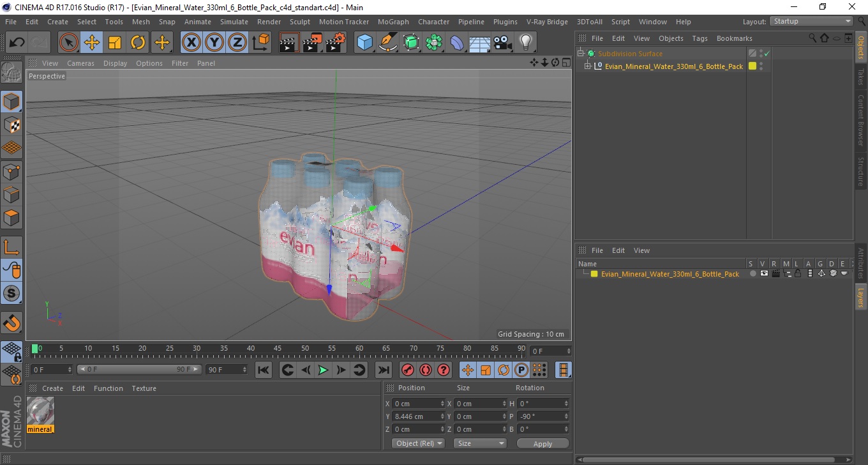This screenshot has width=868, height=465.
Task: Apply the coordinate changes
Action: coord(542,444)
